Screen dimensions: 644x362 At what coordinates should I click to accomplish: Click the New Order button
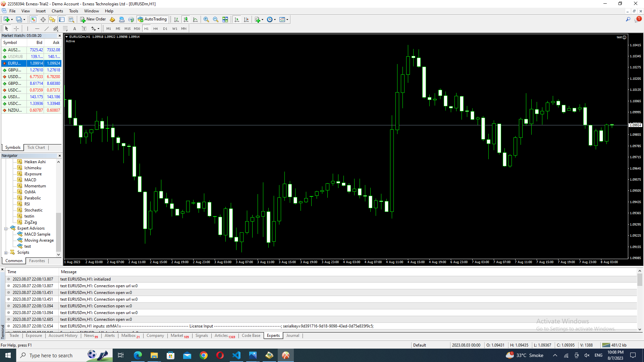(93, 19)
